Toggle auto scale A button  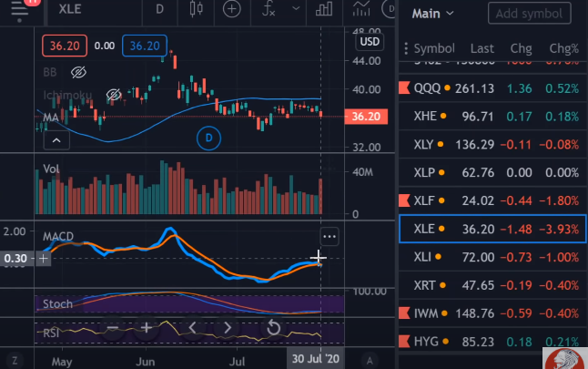pyautogui.click(x=370, y=361)
